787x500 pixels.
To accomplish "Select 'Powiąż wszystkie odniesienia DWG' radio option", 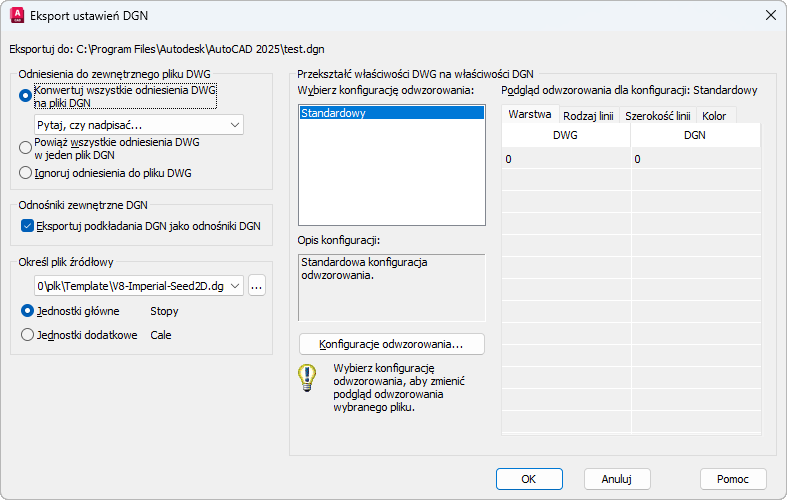I will pos(26,148).
